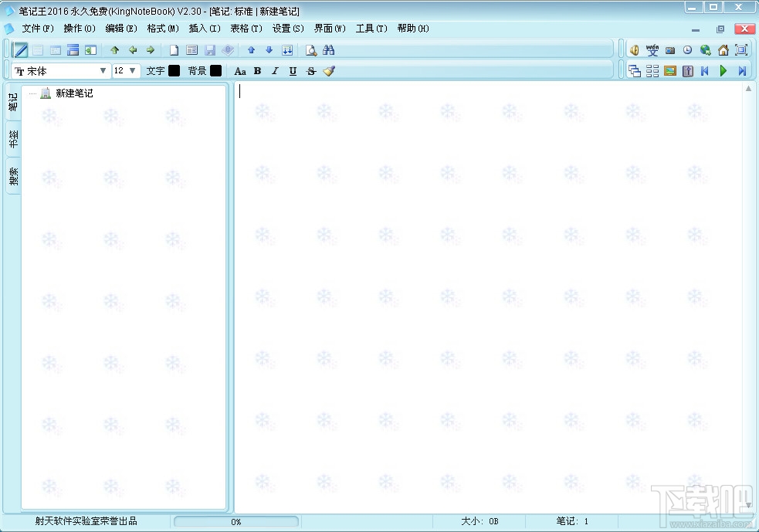Jump to last with blue skip-forward icon

[741, 71]
